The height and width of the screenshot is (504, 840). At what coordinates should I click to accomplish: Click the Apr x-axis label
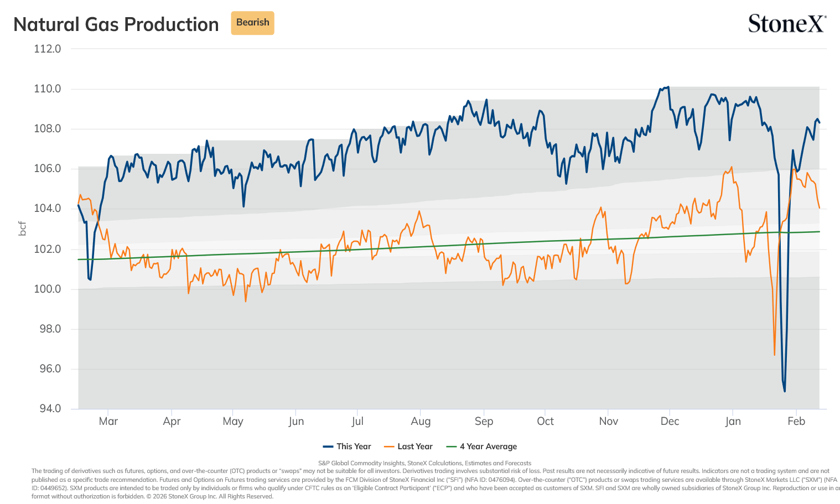point(172,422)
